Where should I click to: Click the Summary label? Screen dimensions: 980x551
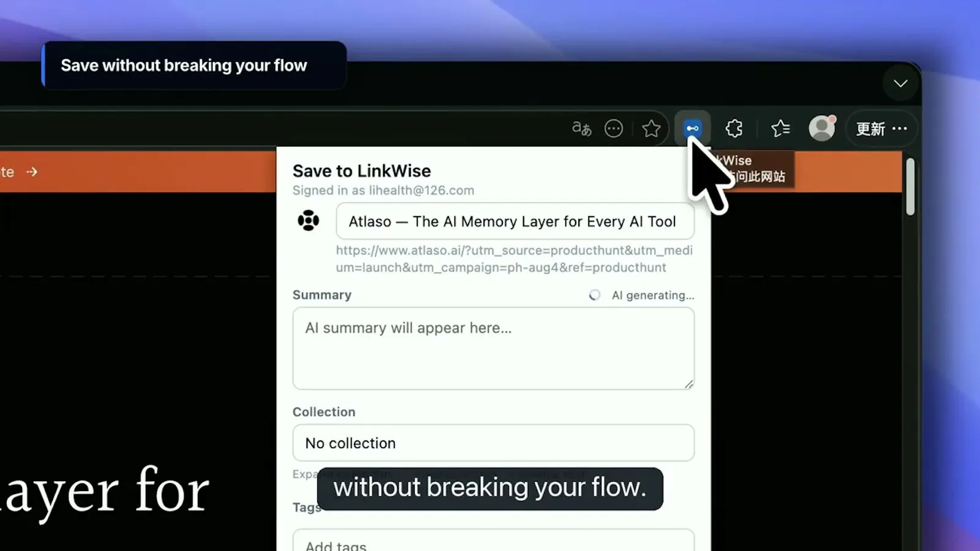pyautogui.click(x=322, y=295)
